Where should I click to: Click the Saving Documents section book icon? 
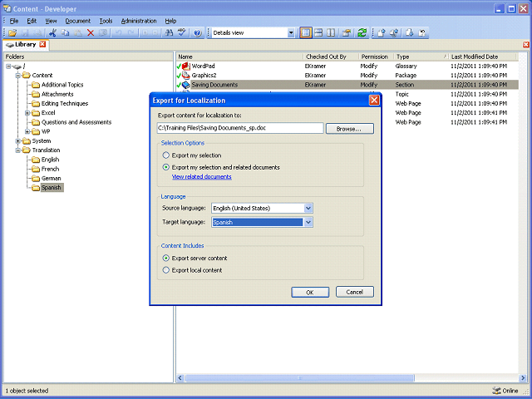(185, 85)
